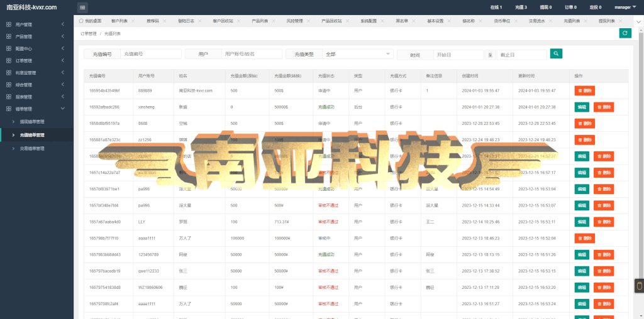
Task: Click the 截止日 end date field
Action: (521, 55)
